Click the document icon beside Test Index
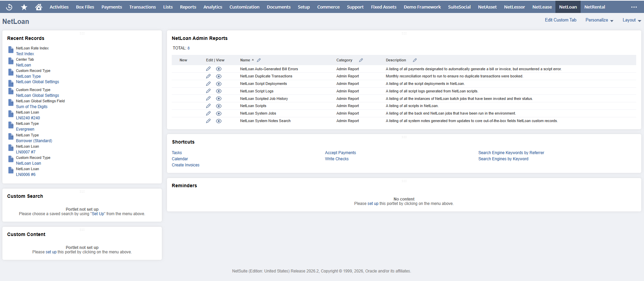 (x=11, y=50)
